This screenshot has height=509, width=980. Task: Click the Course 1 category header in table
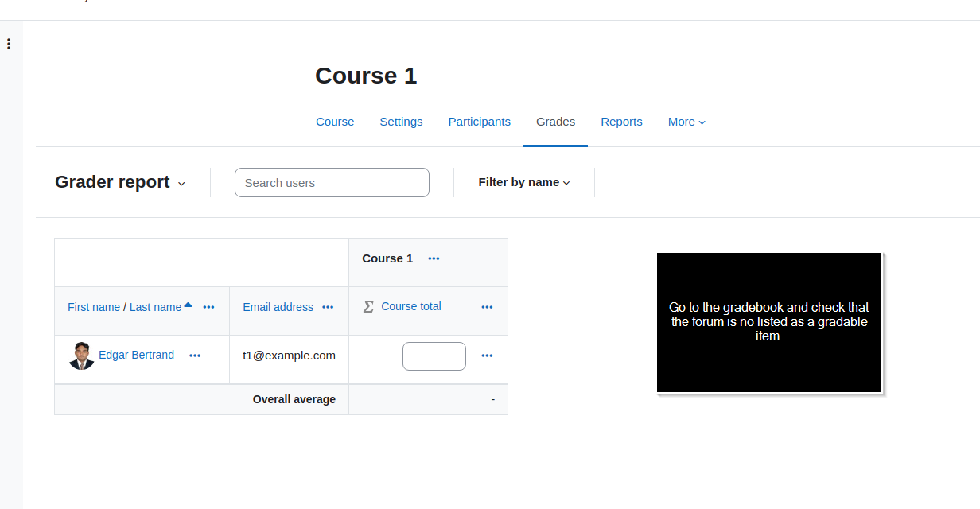tap(387, 258)
